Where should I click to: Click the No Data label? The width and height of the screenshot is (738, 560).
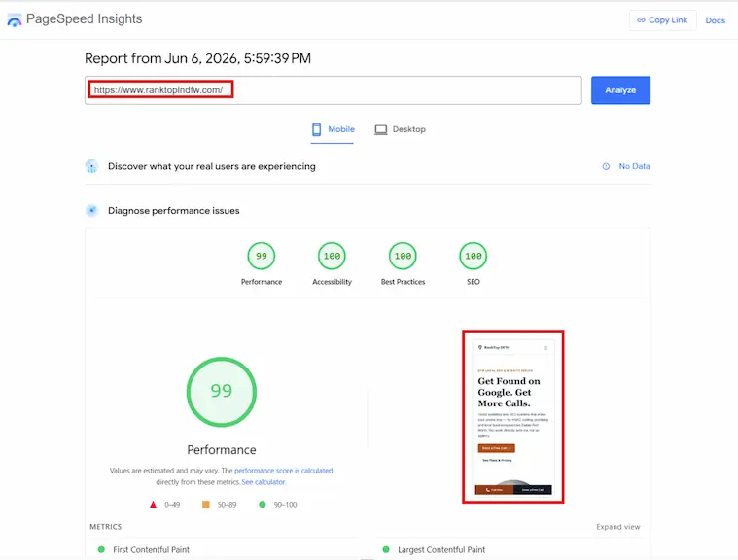pyautogui.click(x=634, y=166)
